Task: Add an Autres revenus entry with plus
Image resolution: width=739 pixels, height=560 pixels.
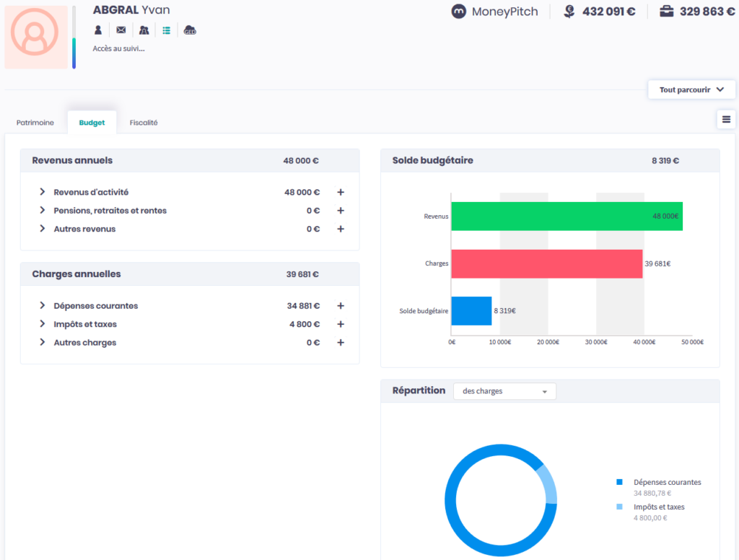Action: tap(341, 229)
